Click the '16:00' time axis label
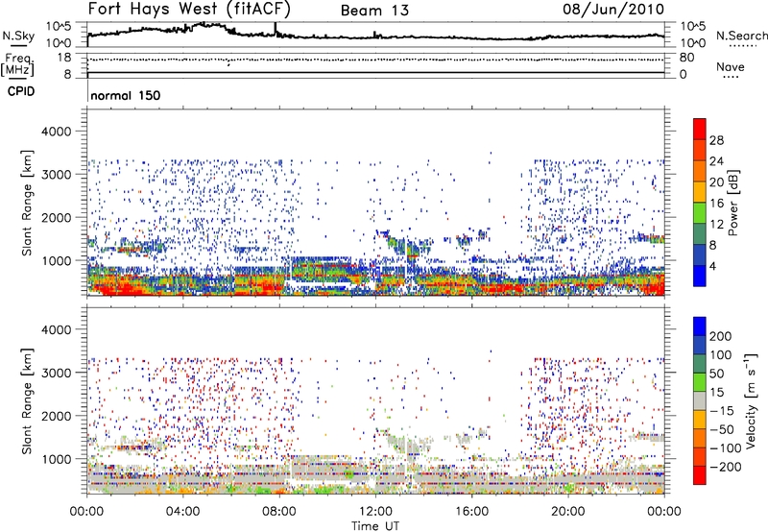768x532 pixels. coord(471,512)
